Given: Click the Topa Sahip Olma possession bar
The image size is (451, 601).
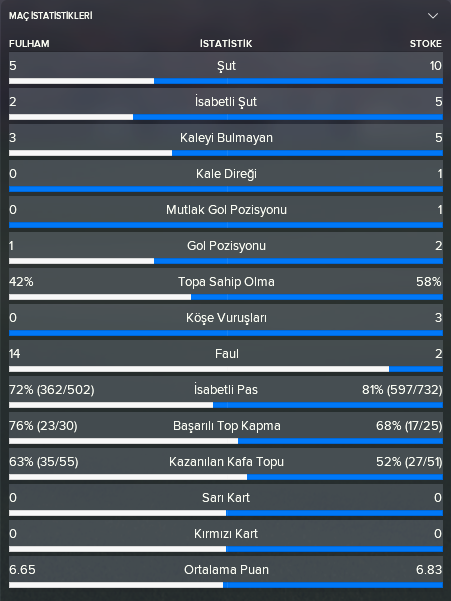Looking at the screenshot, I should pyautogui.click(x=226, y=297).
